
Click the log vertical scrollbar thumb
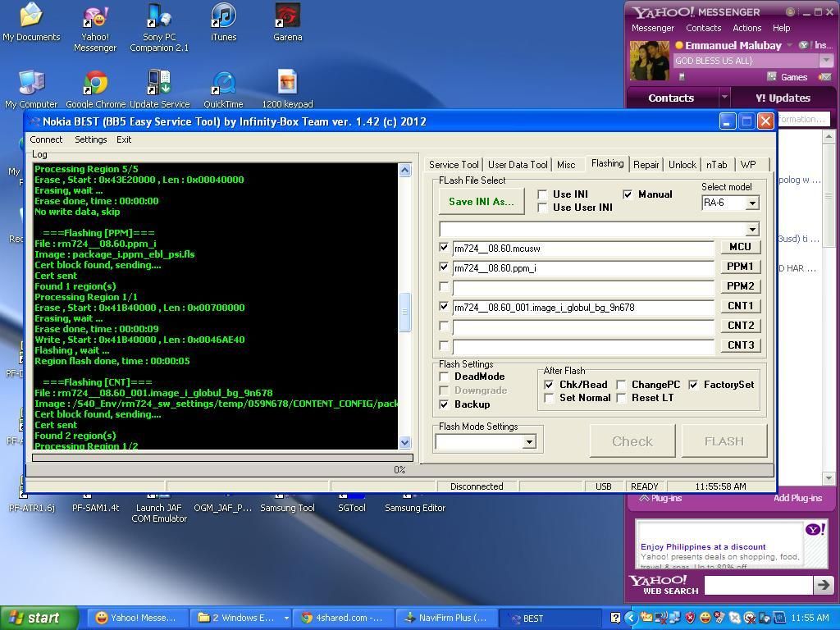click(x=404, y=312)
